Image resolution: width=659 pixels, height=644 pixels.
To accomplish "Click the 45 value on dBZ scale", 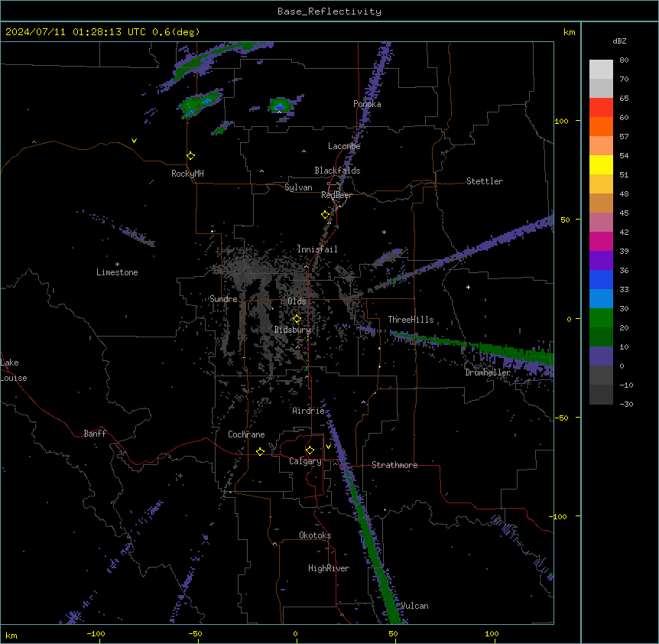I will coord(624,213).
